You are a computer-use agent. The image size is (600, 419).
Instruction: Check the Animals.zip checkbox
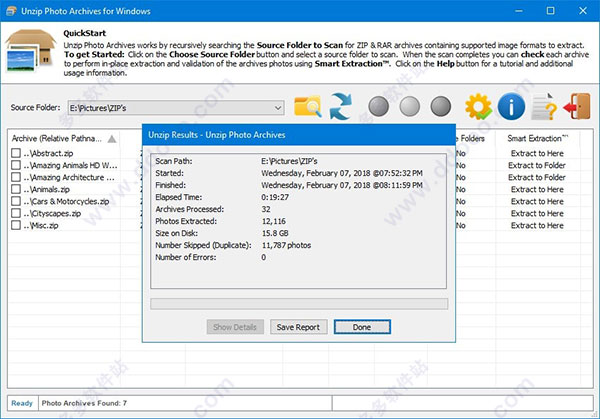(x=16, y=189)
